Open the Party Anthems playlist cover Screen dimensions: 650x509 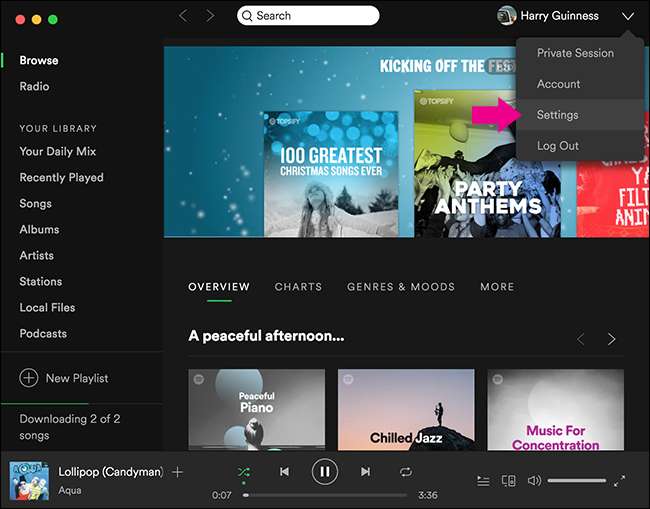tap(487, 164)
